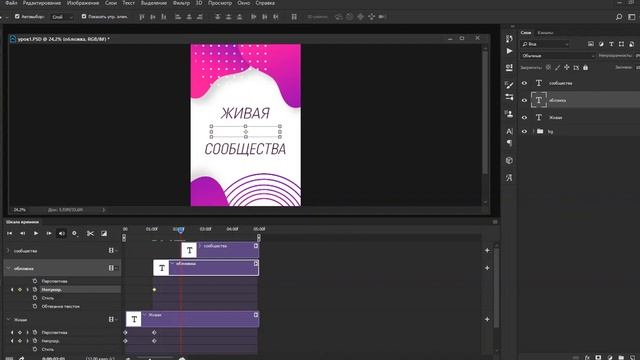Toggle Непрозр. stopwatch under Живая track
The image size is (640, 360).
35,340
